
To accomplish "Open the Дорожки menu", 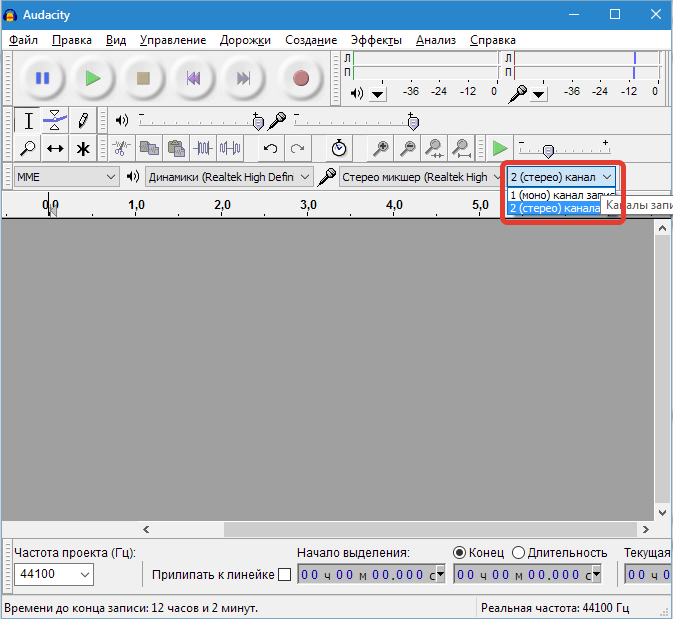I will 245,40.
